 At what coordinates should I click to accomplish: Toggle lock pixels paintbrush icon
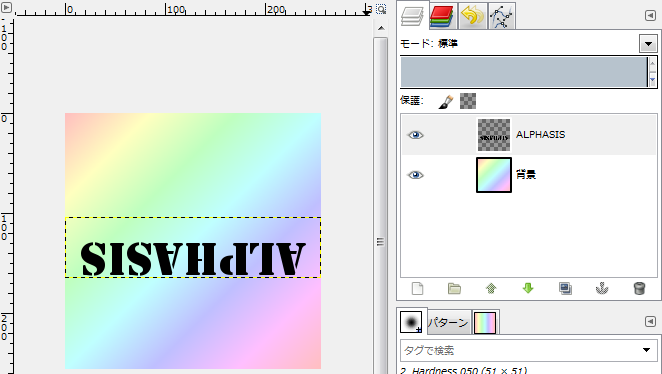tap(445, 101)
